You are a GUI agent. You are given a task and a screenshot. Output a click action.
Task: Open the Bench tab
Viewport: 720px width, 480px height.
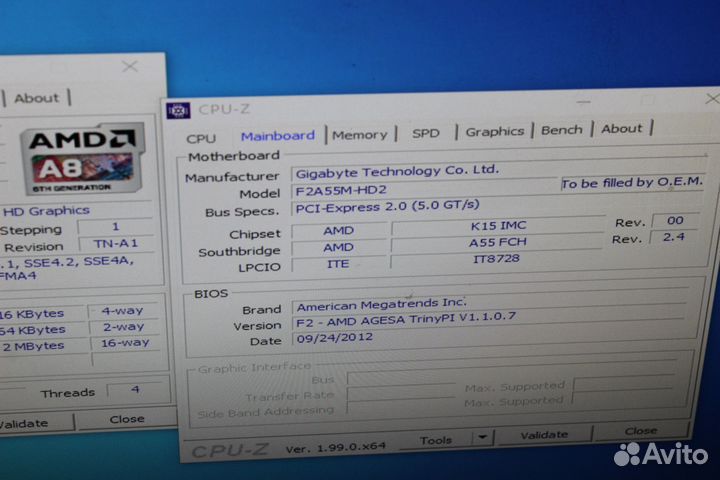[x=562, y=130]
